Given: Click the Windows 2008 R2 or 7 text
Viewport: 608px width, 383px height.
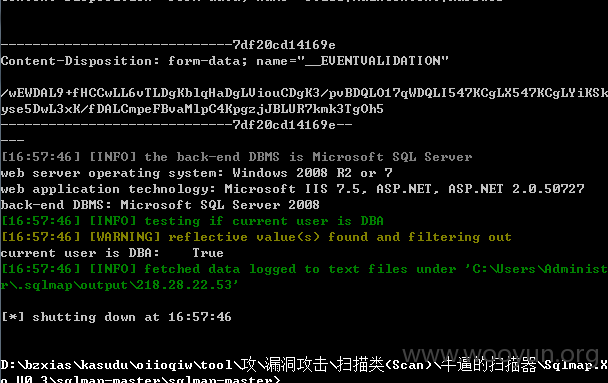Looking at the screenshot, I should pyautogui.click(x=313, y=173).
